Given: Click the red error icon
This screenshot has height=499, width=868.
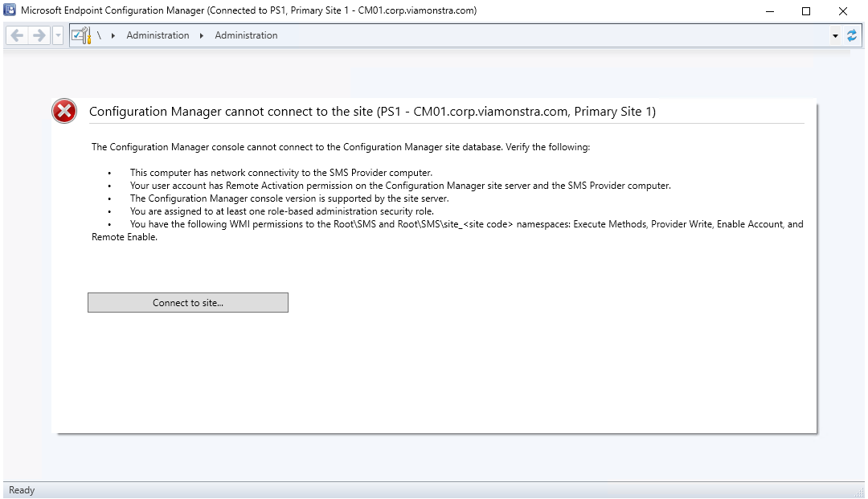Looking at the screenshot, I should tap(64, 112).
